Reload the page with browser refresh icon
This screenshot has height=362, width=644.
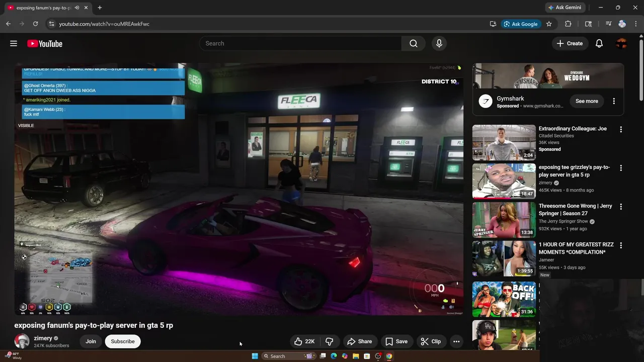35,24
